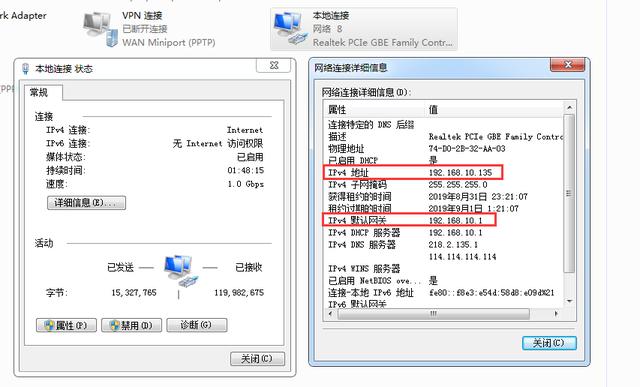This screenshot has width=640, height=387.
Task: Click the 属性 column header
Action: 375,110
